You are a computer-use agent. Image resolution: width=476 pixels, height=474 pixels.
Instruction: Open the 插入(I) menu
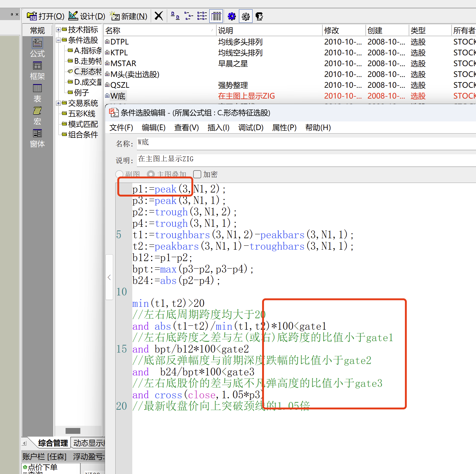pyautogui.click(x=219, y=128)
